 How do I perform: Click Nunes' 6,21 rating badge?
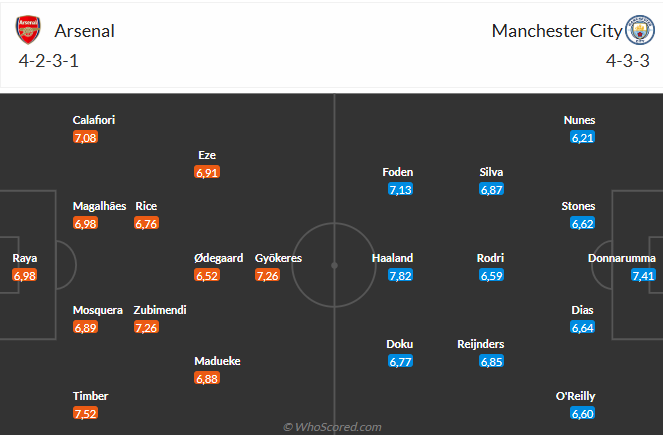pyautogui.click(x=582, y=137)
